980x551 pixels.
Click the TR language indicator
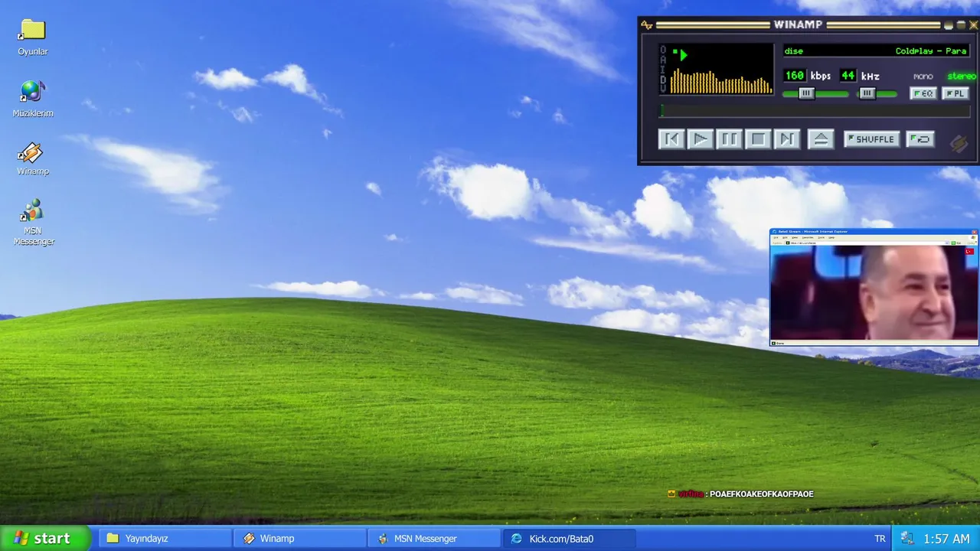click(880, 539)
